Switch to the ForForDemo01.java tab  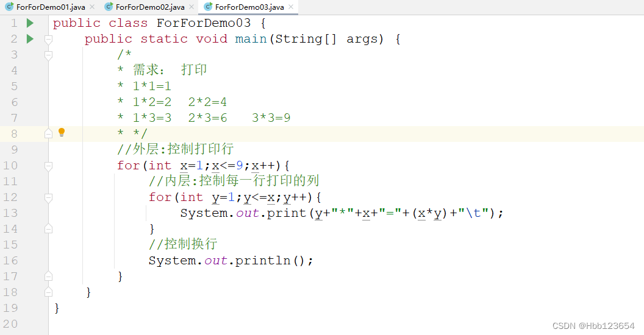coord(51,7)
